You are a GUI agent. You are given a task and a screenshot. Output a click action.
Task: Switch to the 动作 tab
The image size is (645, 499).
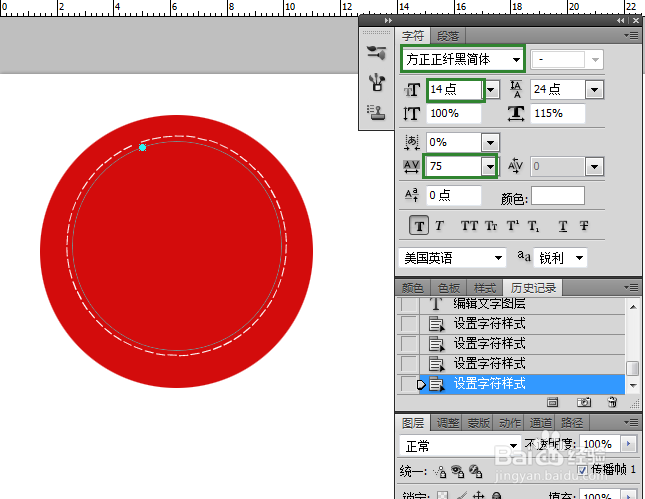510,422
